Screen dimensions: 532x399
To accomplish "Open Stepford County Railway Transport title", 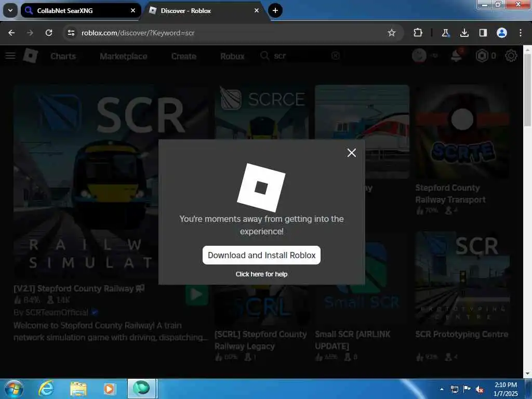I will [x=450, y=194].
